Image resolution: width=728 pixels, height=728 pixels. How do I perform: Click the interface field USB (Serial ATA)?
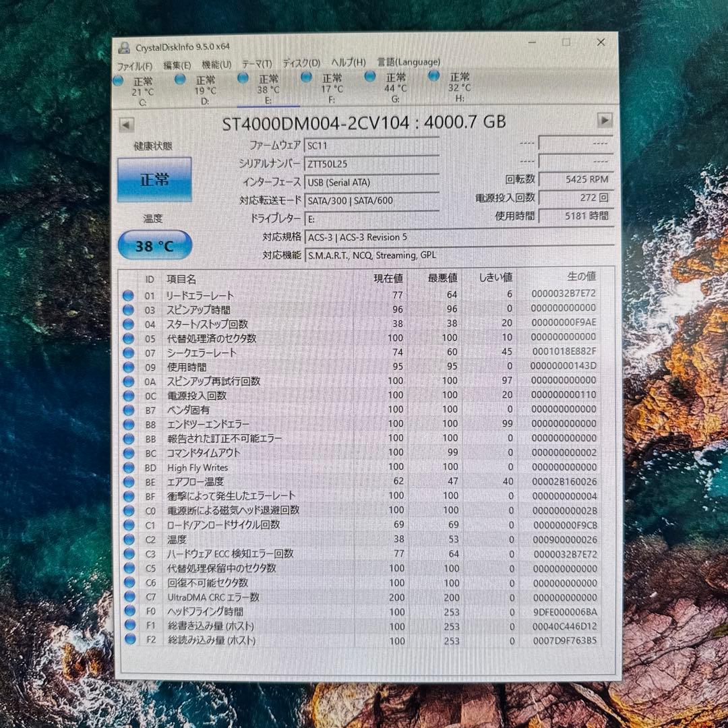tap(371, 183)
